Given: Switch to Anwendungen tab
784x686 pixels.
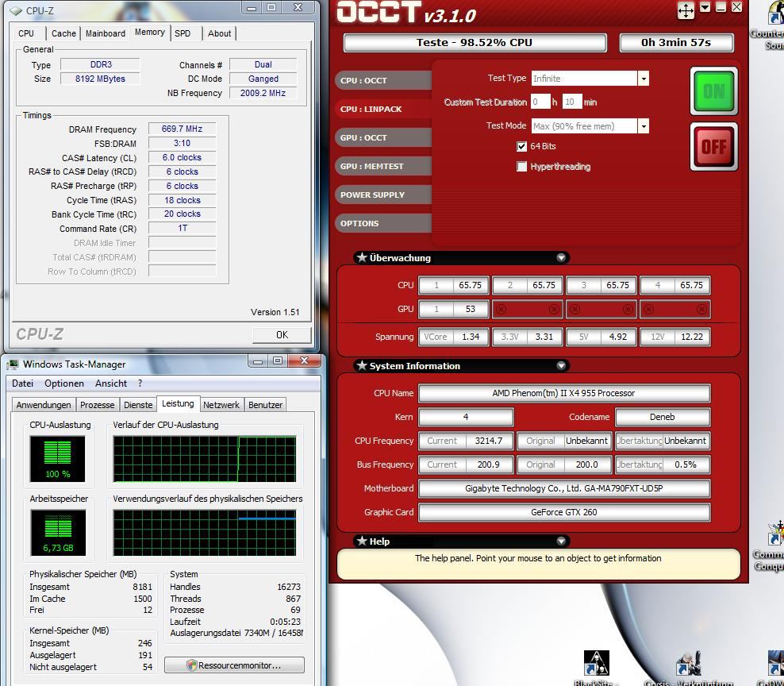Looking at the screenshot, I should [x=44, y=405].
